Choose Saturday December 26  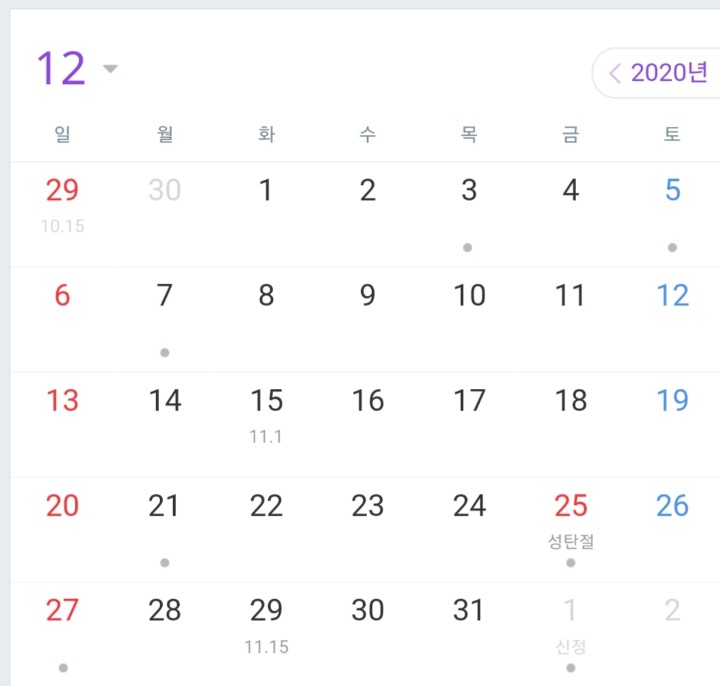click(672, 507)
